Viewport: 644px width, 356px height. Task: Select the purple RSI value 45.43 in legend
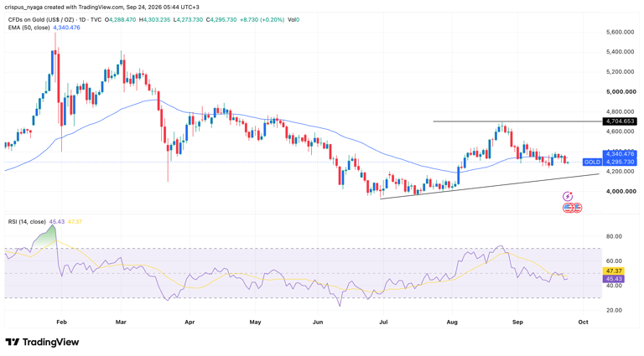pyautogui.click(x=57, y=221)
